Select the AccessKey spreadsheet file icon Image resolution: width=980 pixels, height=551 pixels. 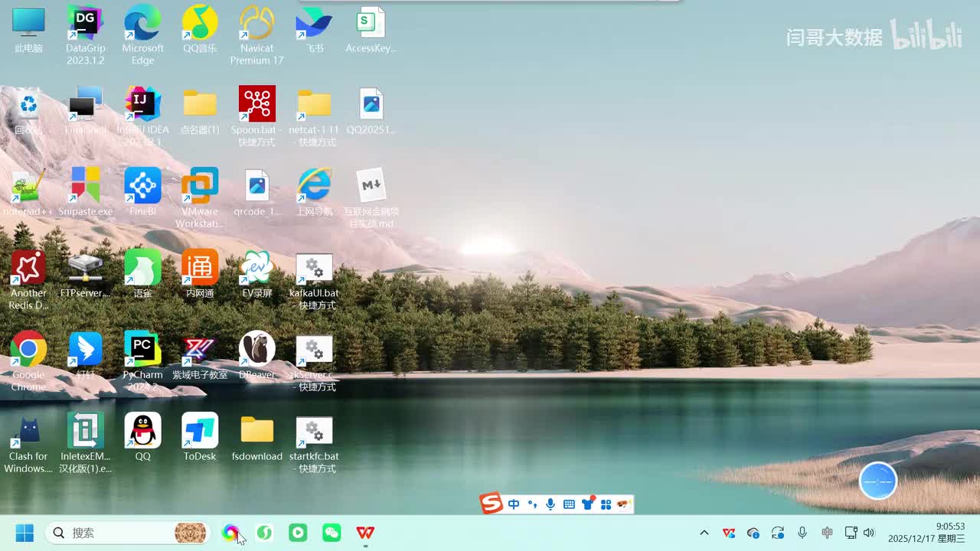371,31
